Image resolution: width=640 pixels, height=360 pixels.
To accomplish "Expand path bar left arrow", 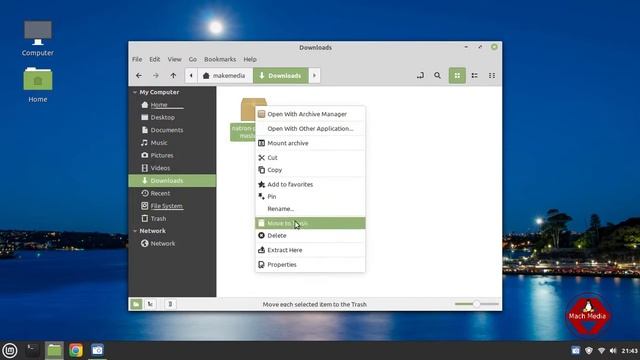I will click(x=191, y=76).
